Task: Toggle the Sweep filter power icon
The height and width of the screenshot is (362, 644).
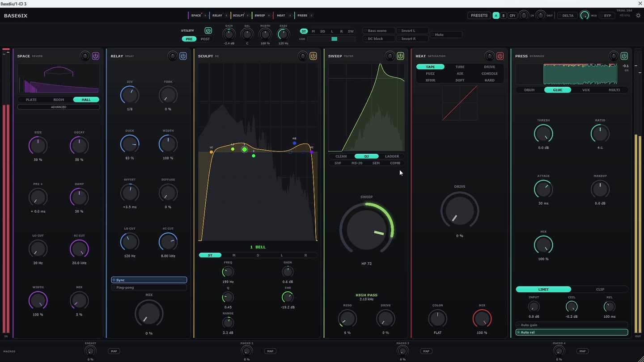Action: click(400, 56)
